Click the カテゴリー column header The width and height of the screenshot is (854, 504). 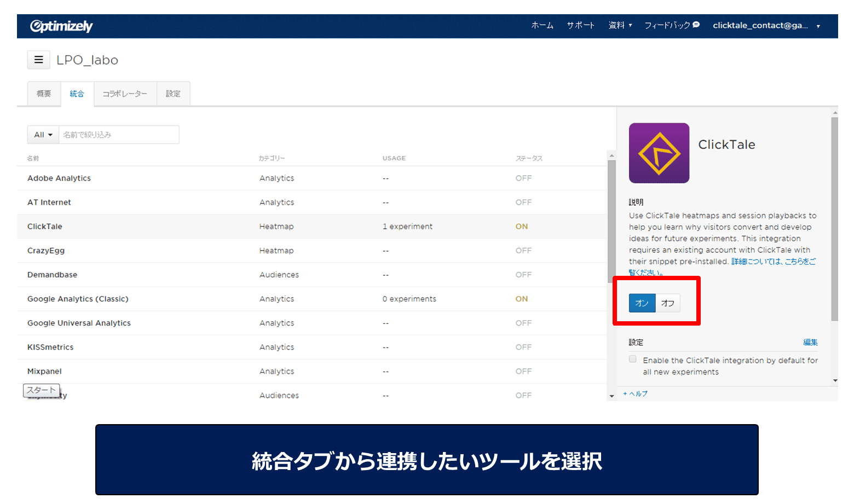(x=272, y=158)
